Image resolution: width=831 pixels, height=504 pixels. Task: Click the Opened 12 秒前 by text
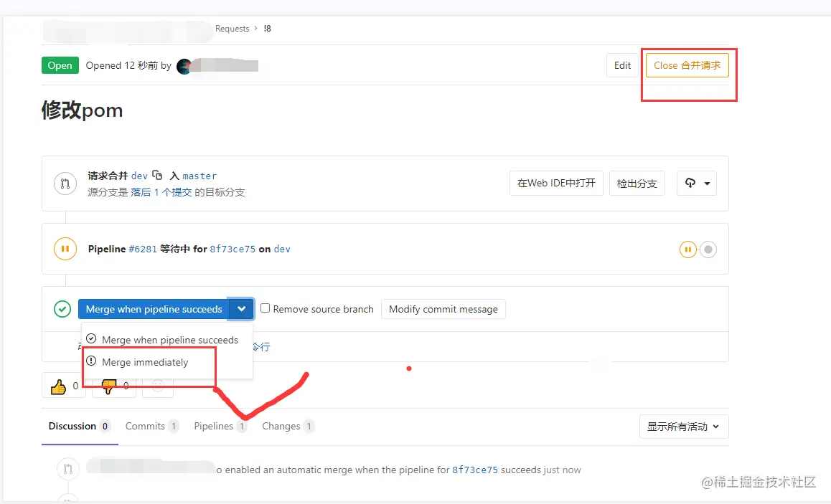[128, 66]
